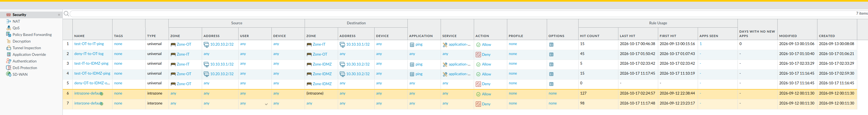
Task: Click the interzone type cell in rule 7
Action: click(x=155, y=104)
